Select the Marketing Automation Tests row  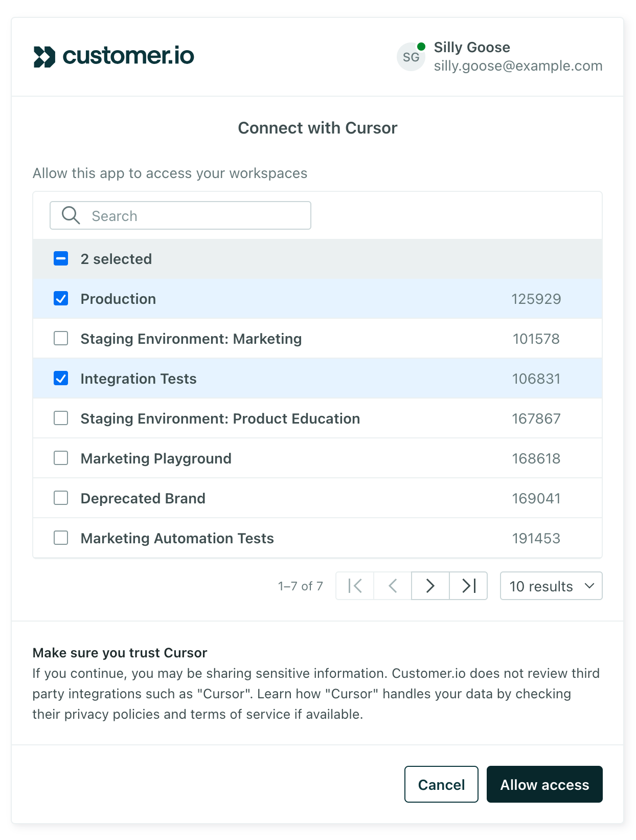tap(177, 538)
